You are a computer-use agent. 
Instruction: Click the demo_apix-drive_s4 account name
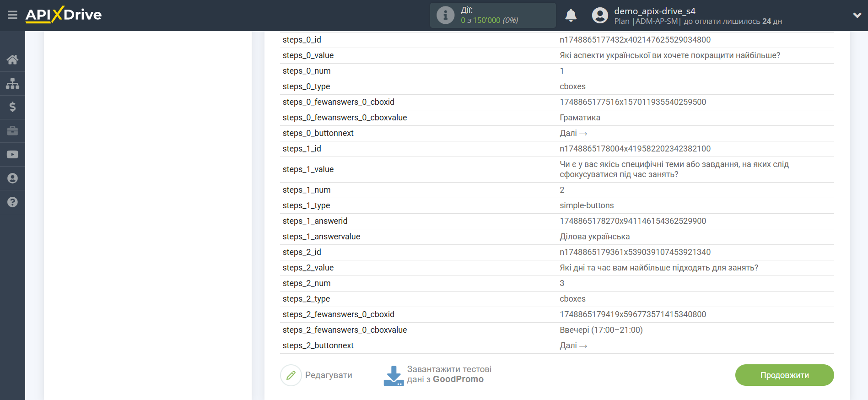click(654, 11)
